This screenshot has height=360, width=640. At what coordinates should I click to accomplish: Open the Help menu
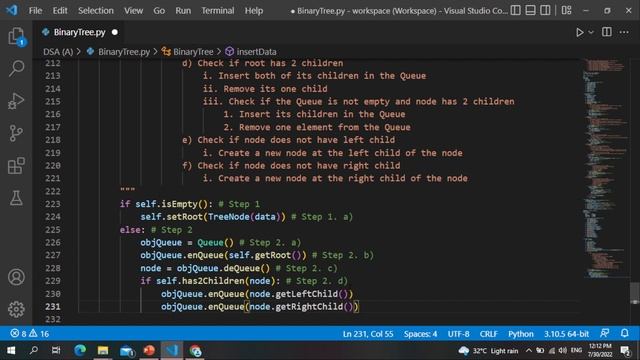[x=254, y=11]
